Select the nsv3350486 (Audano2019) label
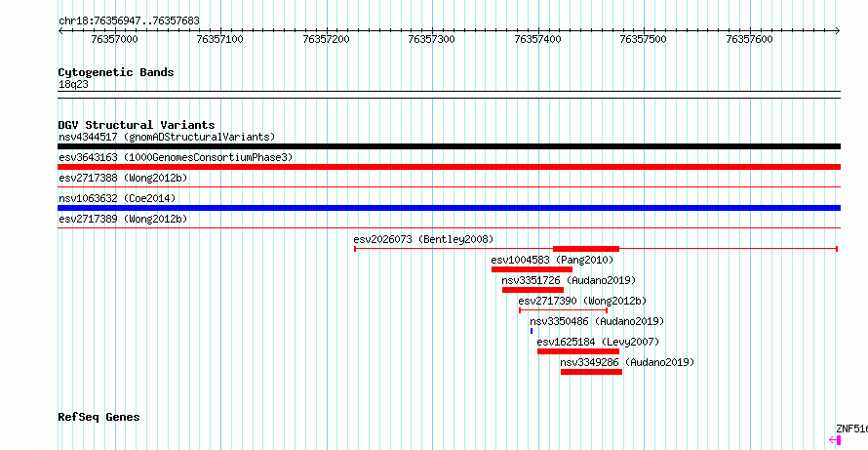This screenshot has width=868, height=450. click(597, 321)
